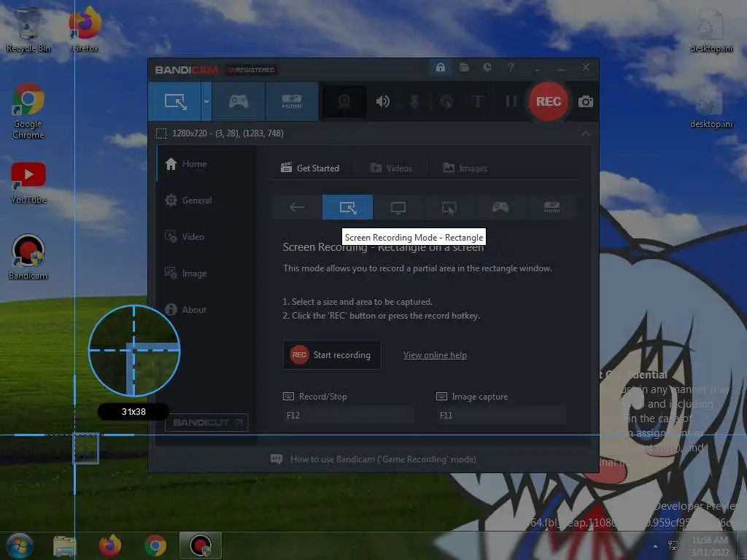Open the screen mode dropdown arrow

click(x=206, y=101)
